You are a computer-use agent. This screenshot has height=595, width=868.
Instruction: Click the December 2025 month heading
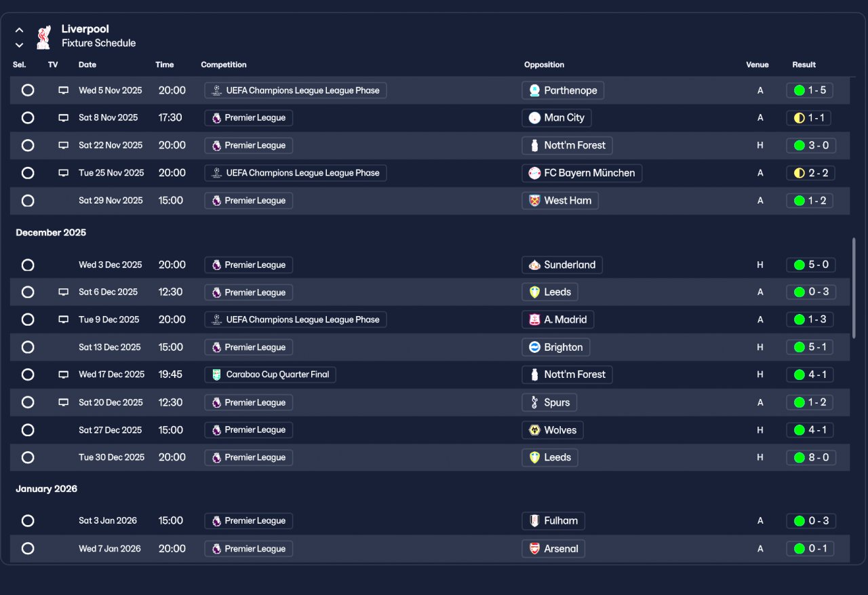[x=51, y=233]
